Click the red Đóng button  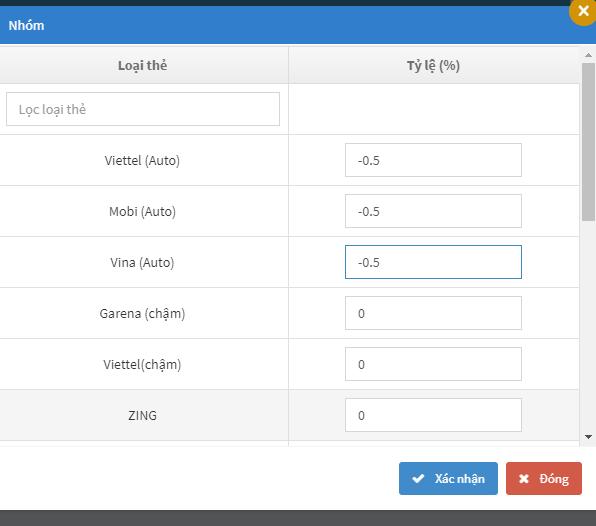coord(544,478)
